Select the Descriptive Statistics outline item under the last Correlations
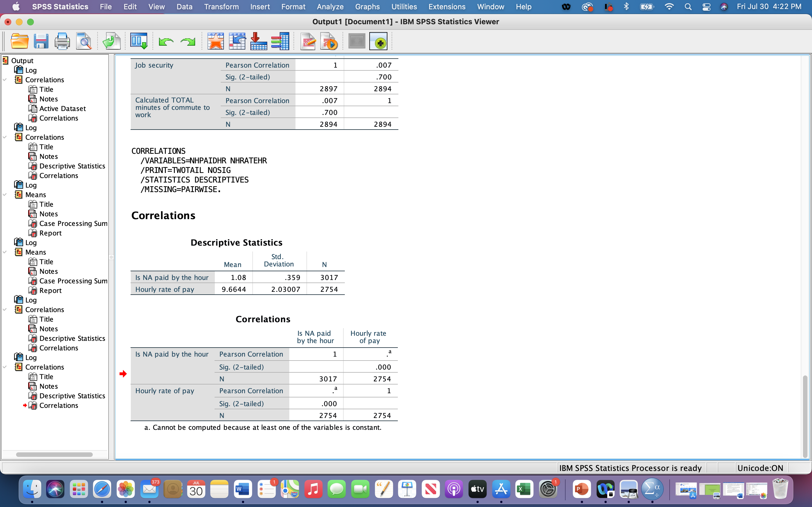The height and width of the screenshot is (507, 812). 72,396
